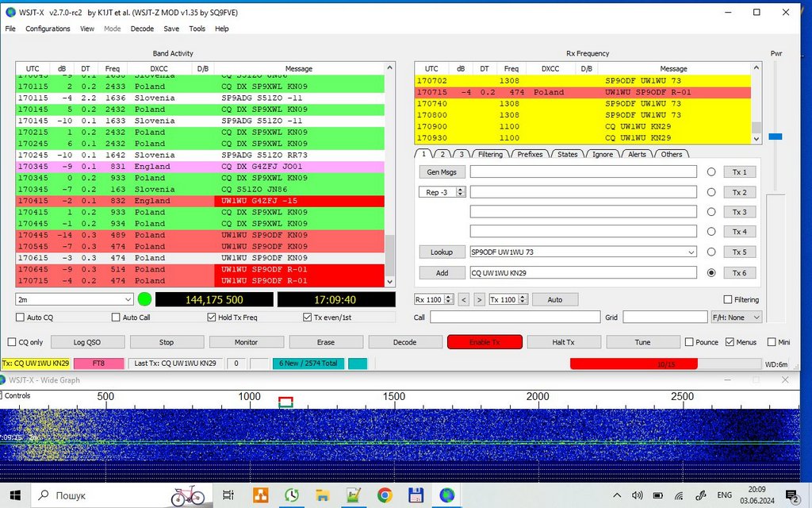The width and height of the screenshot is (812, 508).
Task: Open Task View on the taskbar
Action: pos(228,495)
